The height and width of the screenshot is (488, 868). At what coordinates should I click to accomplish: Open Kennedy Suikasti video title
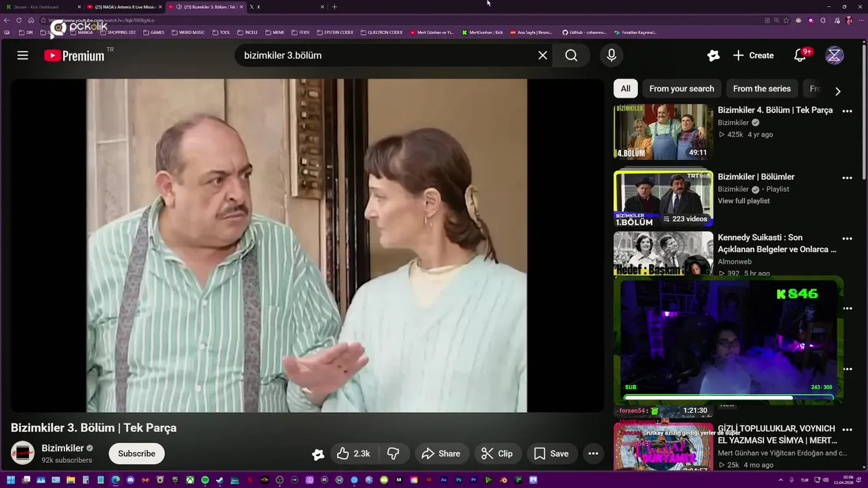point(777,243)
